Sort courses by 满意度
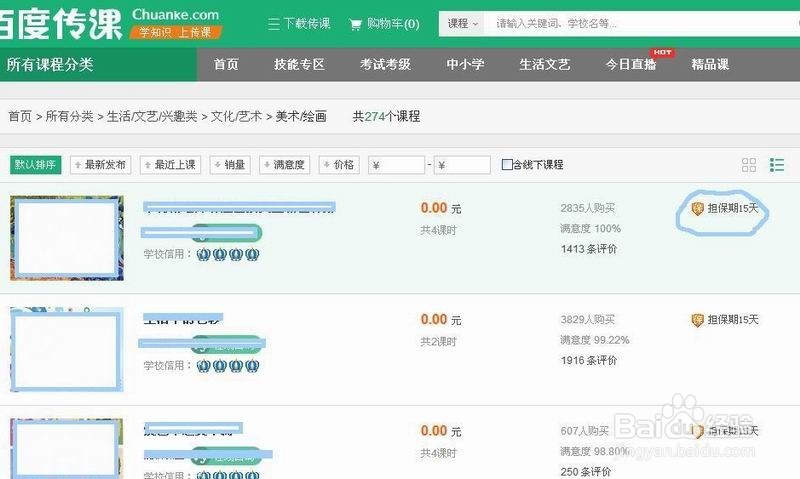The height and width of the screenshot is (479, 800). 284,165
